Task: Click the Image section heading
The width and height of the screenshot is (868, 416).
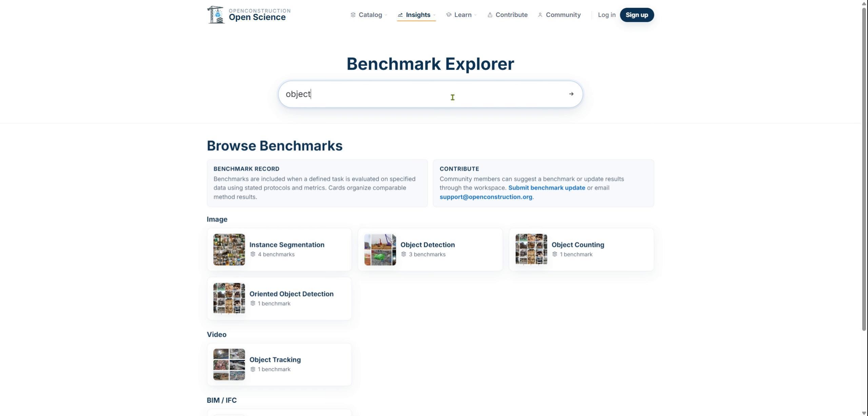Action: [217, 219]
